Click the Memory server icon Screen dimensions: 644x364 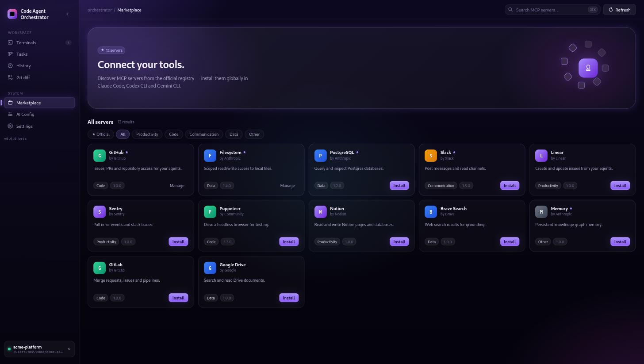pyautogui.click(x=541, y=211)
